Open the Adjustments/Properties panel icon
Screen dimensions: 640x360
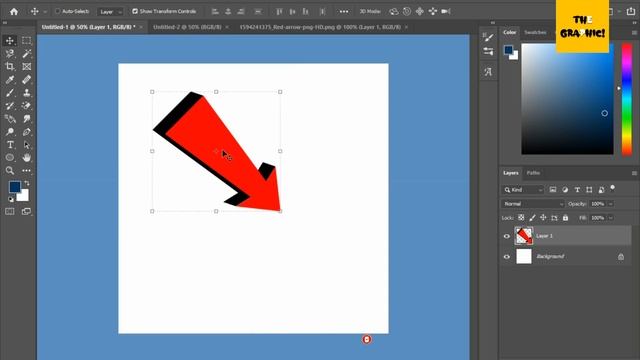[x=488, y=51]
